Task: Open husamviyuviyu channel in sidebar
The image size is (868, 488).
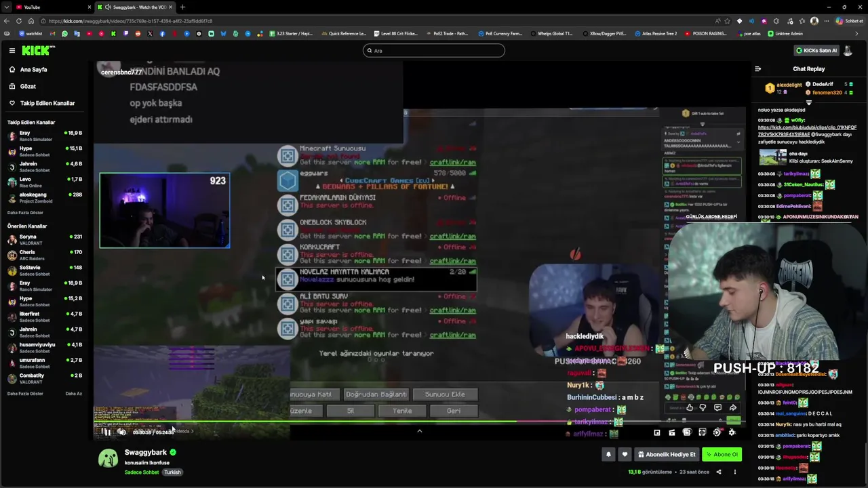Action: coord(44,347)
